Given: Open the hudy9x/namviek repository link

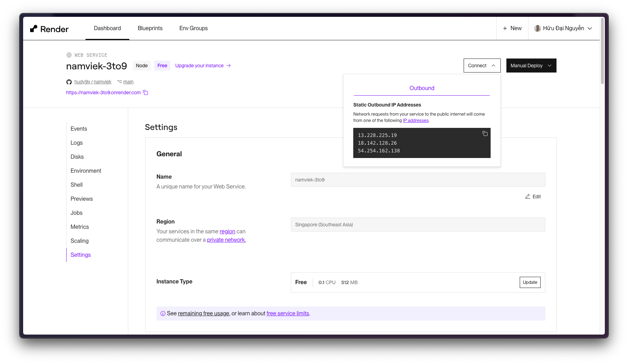Looking at the screenshot, I should pyautogui.click(x=93, y=82).
